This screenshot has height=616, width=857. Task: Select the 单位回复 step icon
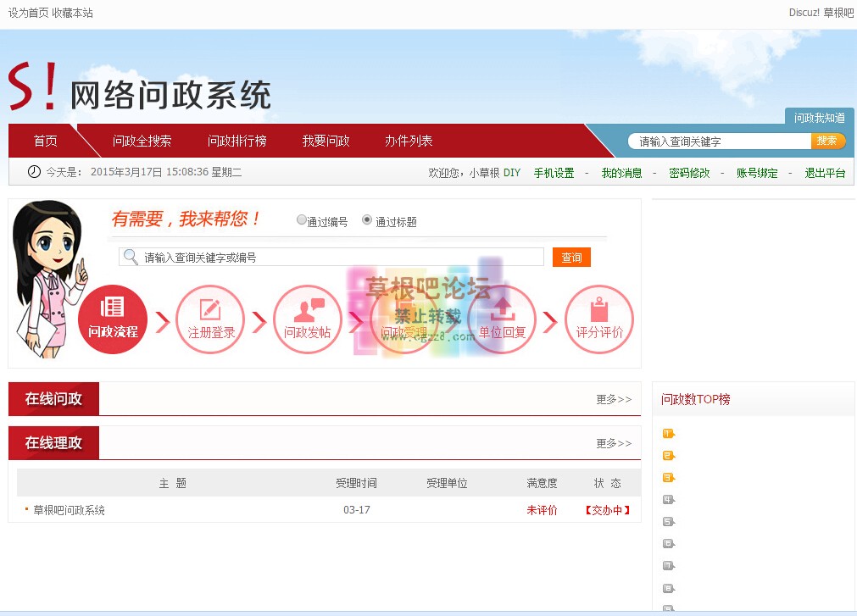502,320
